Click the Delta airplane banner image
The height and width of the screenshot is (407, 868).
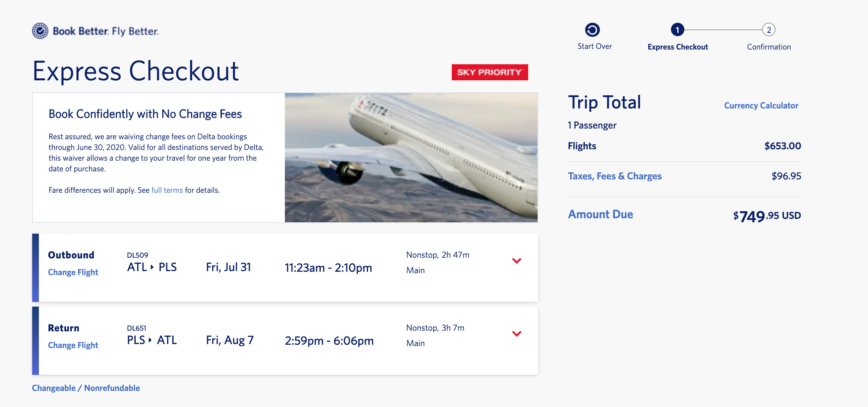click(x=411, y=157)
